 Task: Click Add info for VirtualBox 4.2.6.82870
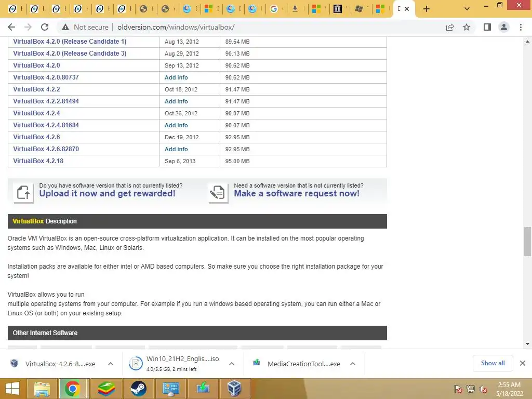pyautogui.click(x=176, y=149)
